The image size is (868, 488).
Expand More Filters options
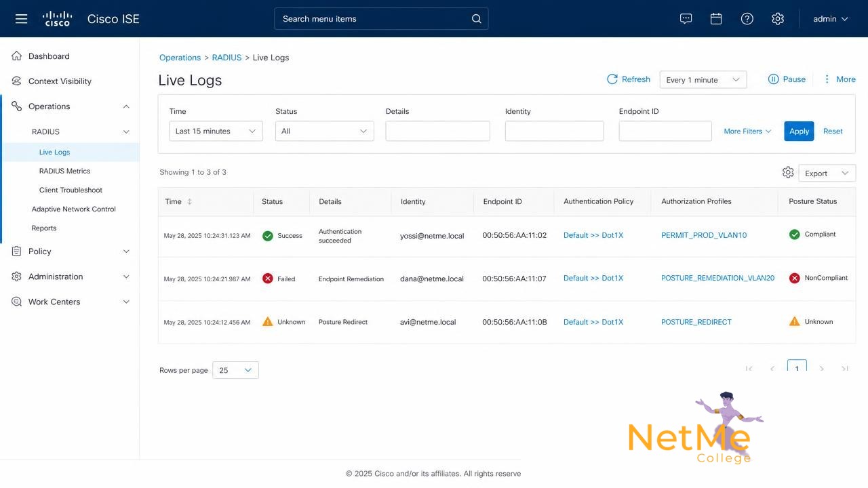click(747, 131)
